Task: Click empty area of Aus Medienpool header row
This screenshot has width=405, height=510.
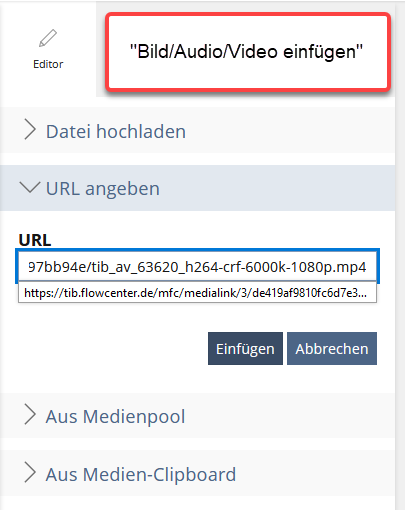Action: [290, 415]
